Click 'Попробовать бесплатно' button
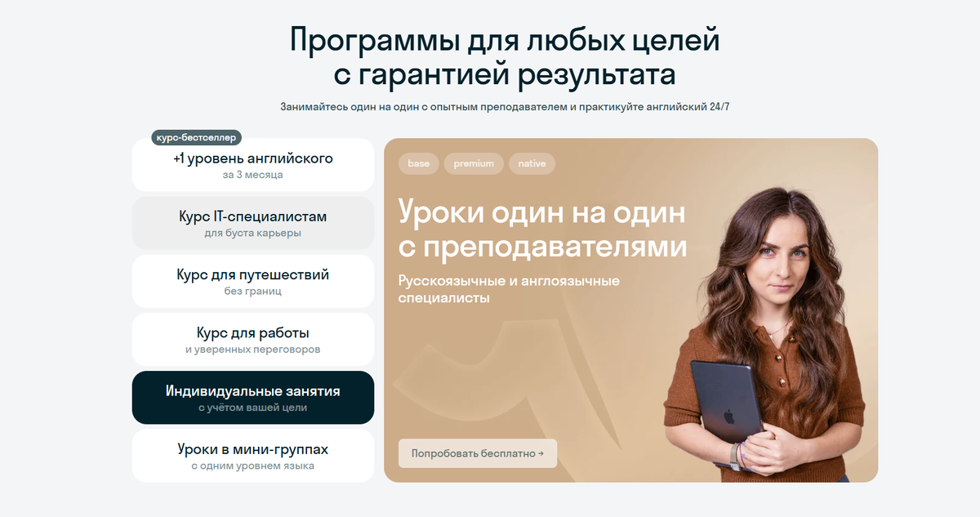This screenshot has height=517, width=980. click(478, 453)
